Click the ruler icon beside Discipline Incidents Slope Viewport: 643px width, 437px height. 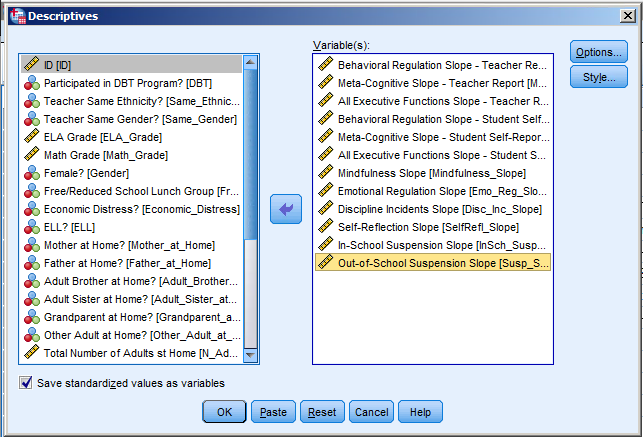(x=326, y=208)
